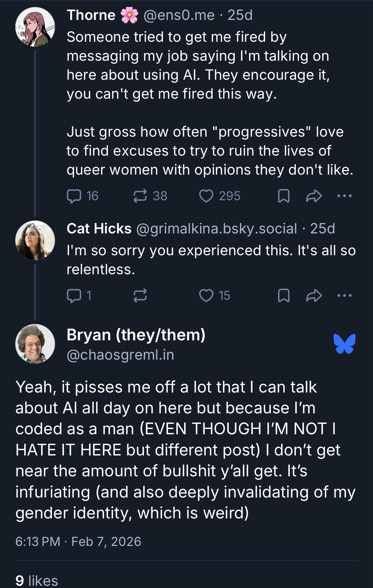Repost Cat Hicks' comment
The width and height of the screenshot is (373, 588).
pos(140,296)
